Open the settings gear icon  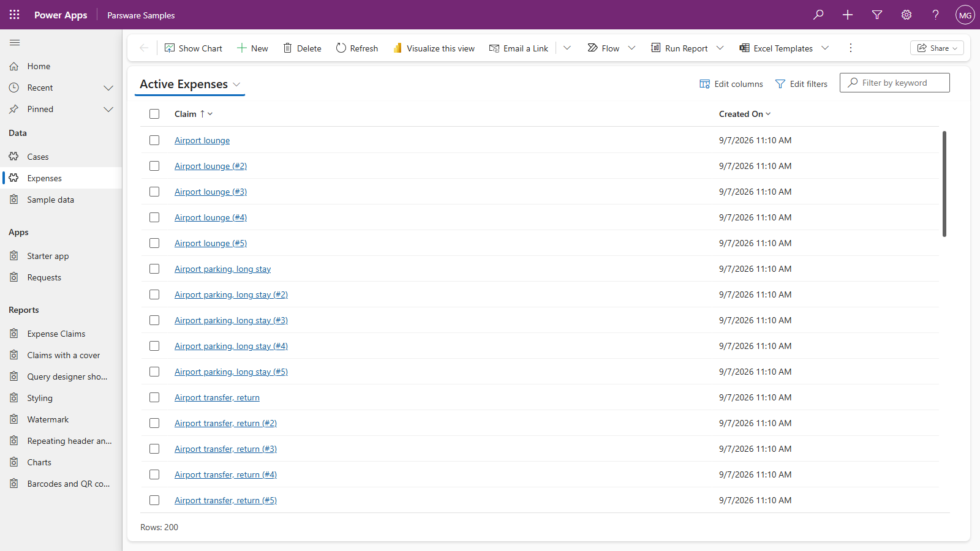[907, 15]
